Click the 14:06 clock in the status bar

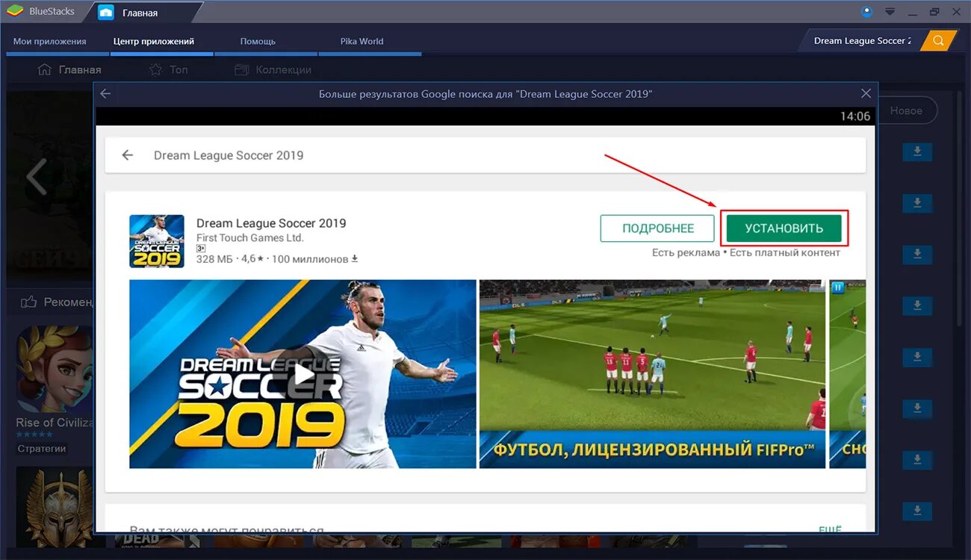(855, 116)
